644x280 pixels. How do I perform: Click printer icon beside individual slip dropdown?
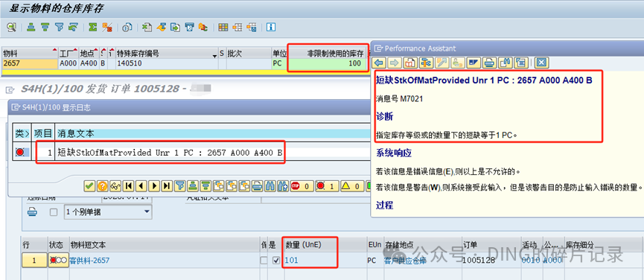pos(33,212)
